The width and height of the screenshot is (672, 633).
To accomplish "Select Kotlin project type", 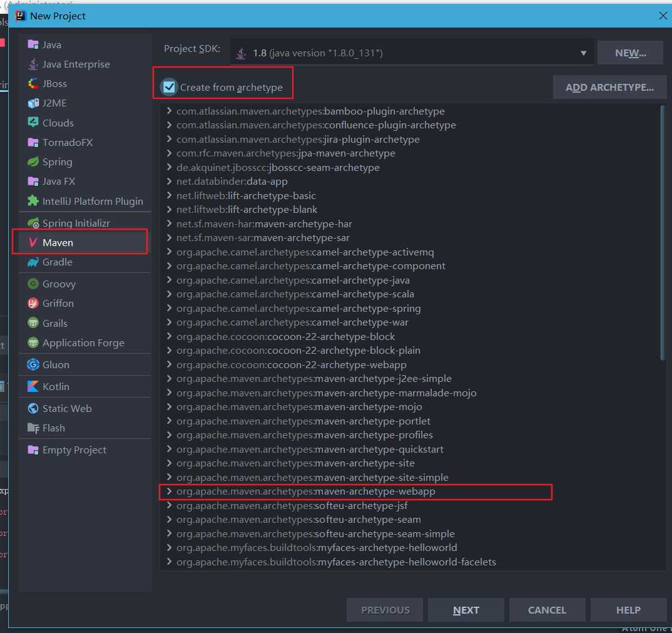I will (84, 386).
